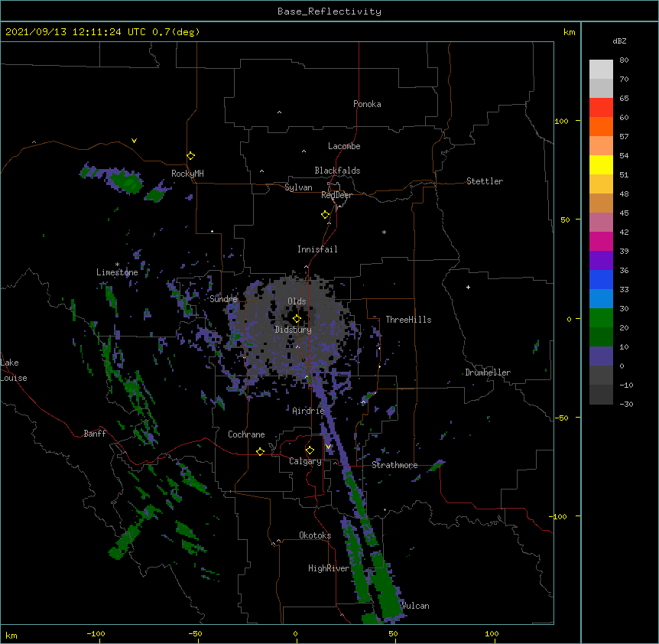
Task: Click the HighRiver label
Action: tap(329, 568)
